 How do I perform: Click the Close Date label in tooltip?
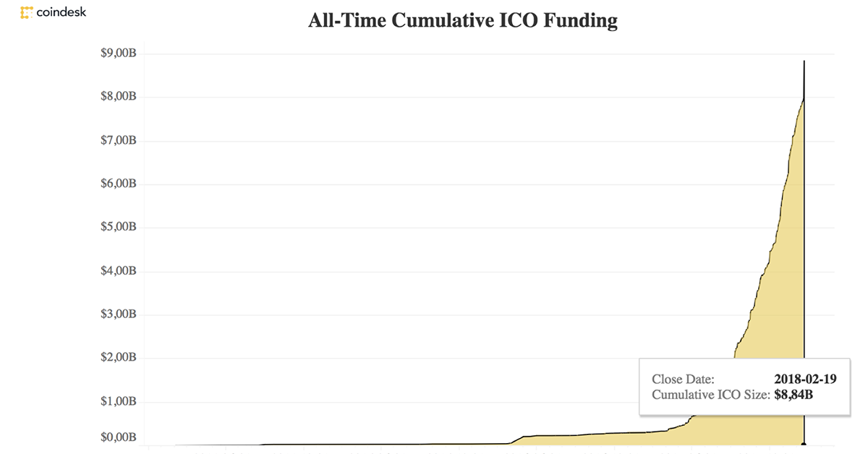[683, 379]
